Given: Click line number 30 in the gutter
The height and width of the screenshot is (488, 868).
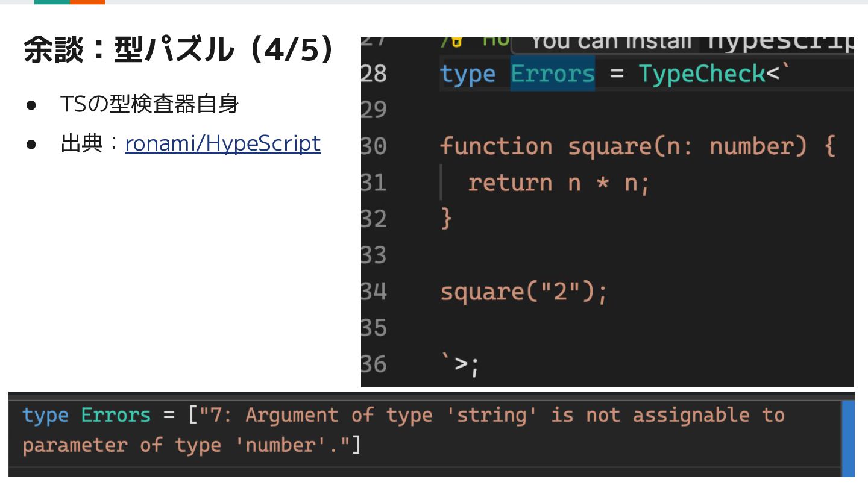Looking at the screenshot, I should click(374, 146).
